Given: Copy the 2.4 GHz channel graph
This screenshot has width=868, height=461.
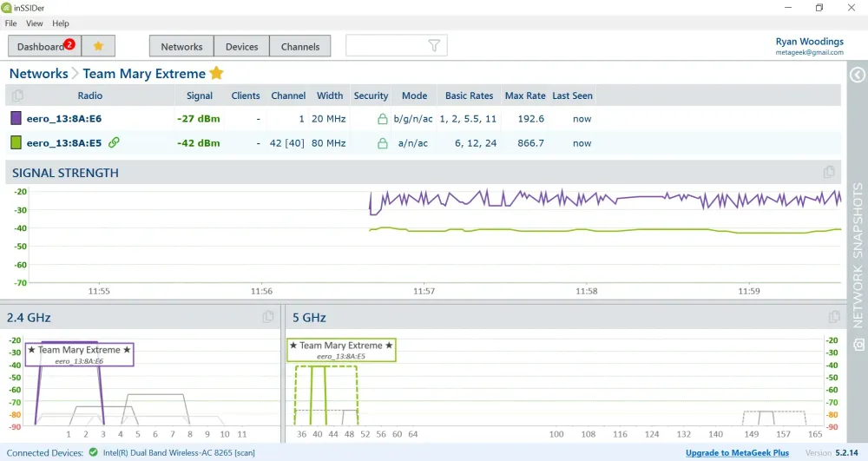Looking at the screenshot, I should (x=268, y=317).
